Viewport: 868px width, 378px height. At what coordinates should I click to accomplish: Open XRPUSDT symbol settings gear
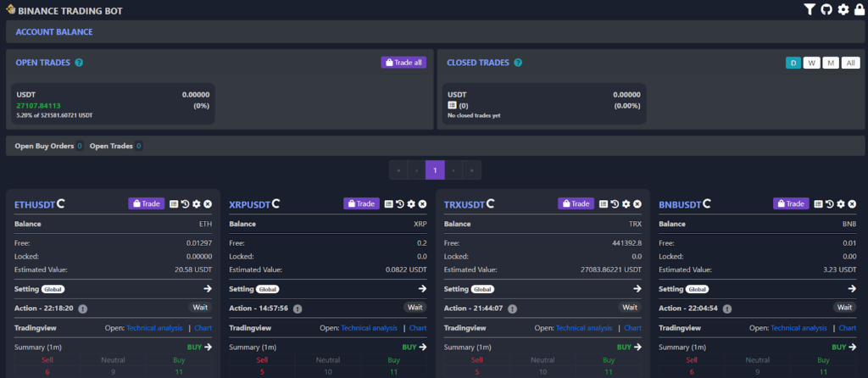pos(411,203)
